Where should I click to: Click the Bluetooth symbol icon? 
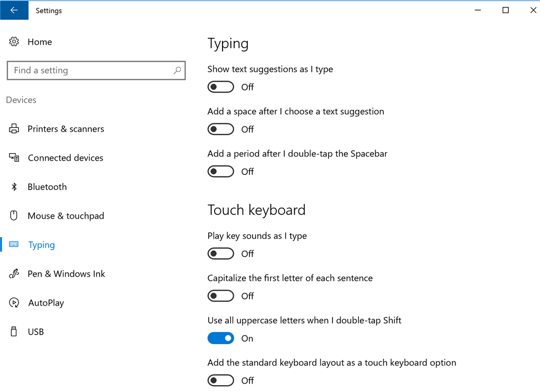[14, 187]
